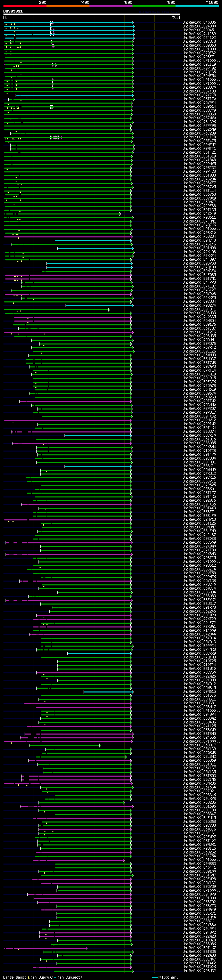This screenshot has width=222, height=980.
Task: Select hit label UniRef100_Q7XLD8
Action: [199, 252]
